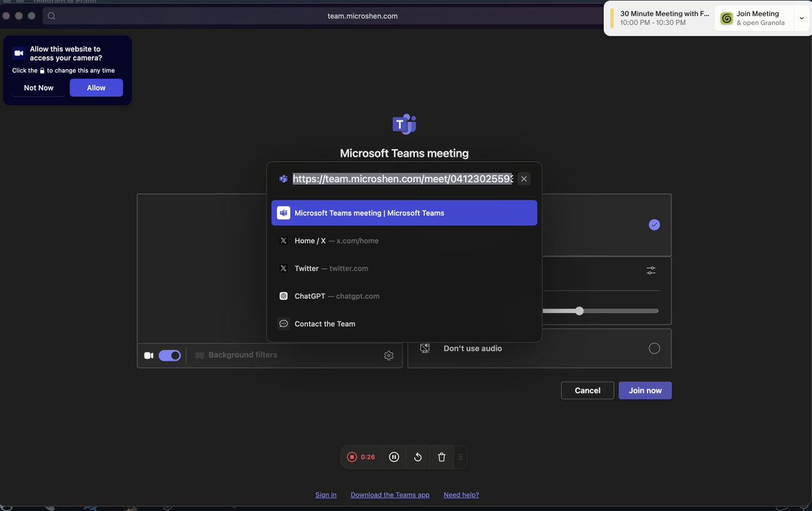Click Background filters label

242,355
